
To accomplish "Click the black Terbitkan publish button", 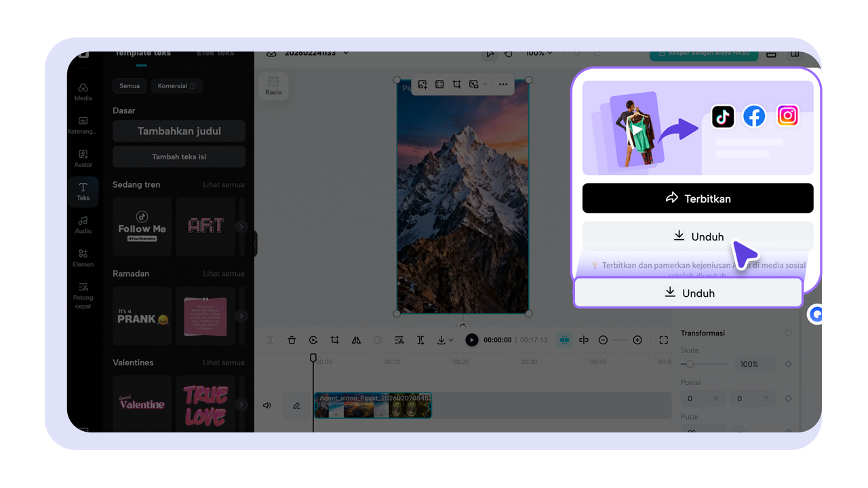I will [x=698, y=199].
